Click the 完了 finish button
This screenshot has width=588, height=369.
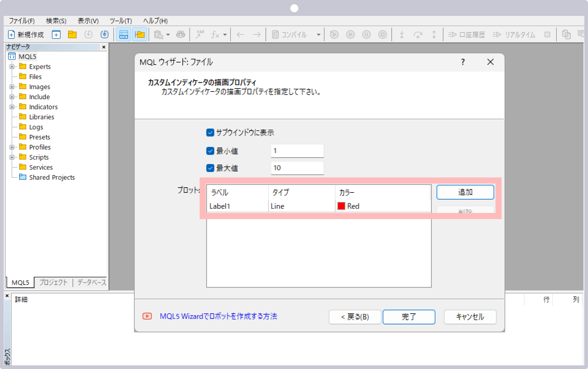click(409, 317)
